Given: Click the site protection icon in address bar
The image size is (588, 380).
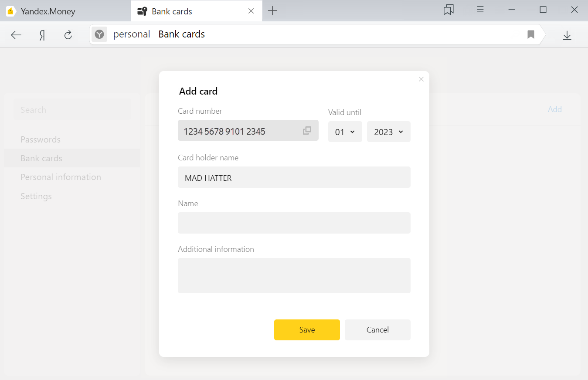Looking at the screenshot, I should point(99,34).
